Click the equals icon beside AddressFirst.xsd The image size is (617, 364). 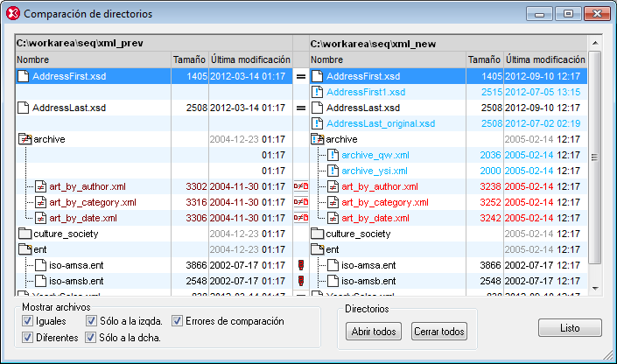(x=300, y=77)
